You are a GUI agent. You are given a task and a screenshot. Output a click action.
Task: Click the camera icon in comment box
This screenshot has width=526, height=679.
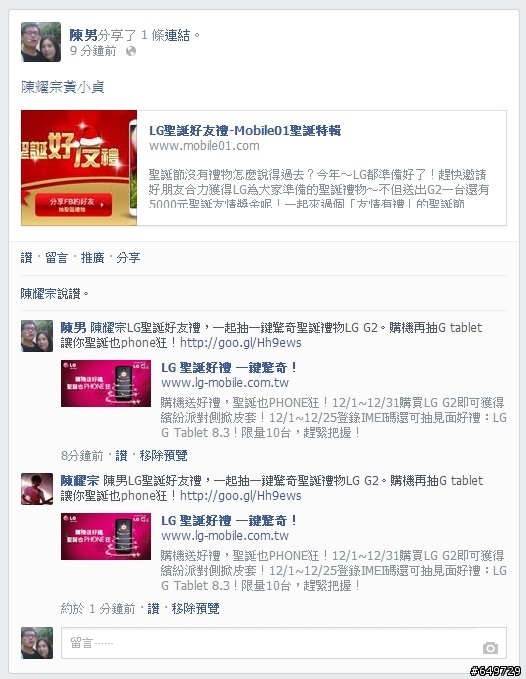click(490, 648)
